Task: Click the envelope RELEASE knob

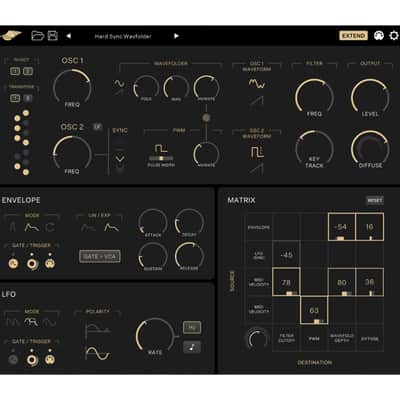Action: pyautogui.click(x=189, y=256)
